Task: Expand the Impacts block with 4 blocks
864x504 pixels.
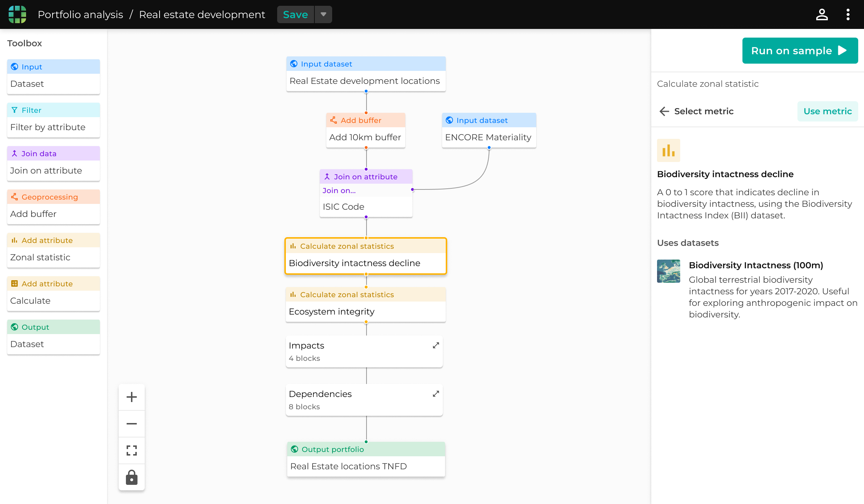Action: [436, 345]
